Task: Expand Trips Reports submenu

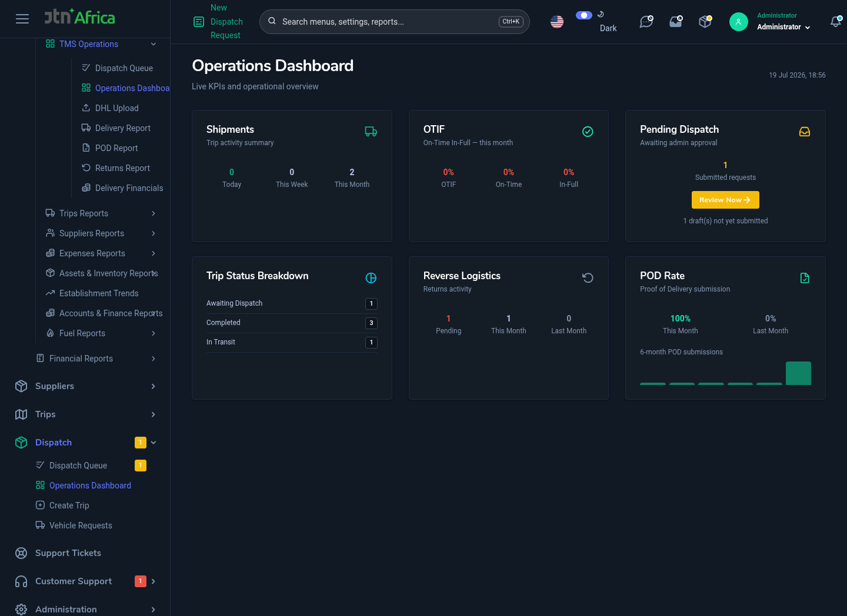Action: click(101, 213)
